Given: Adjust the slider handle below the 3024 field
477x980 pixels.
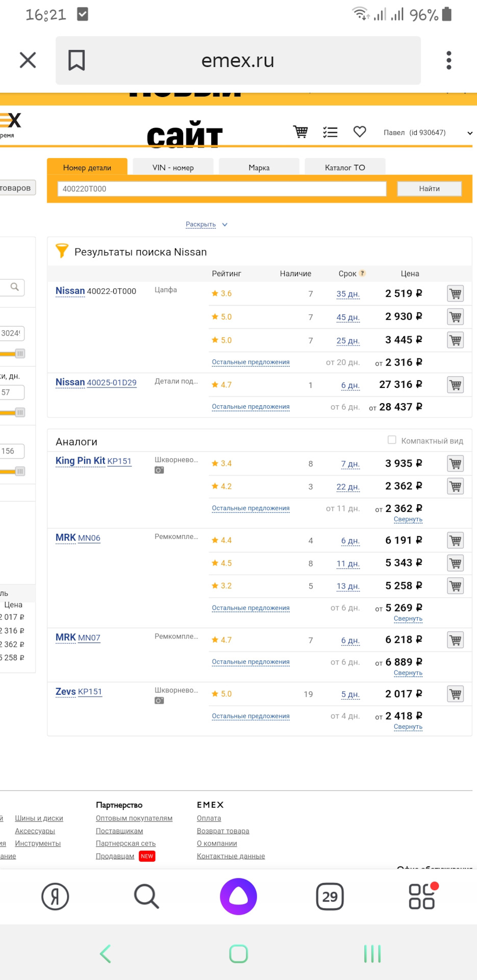Looking at the screenshot, I should pos(20,354).
